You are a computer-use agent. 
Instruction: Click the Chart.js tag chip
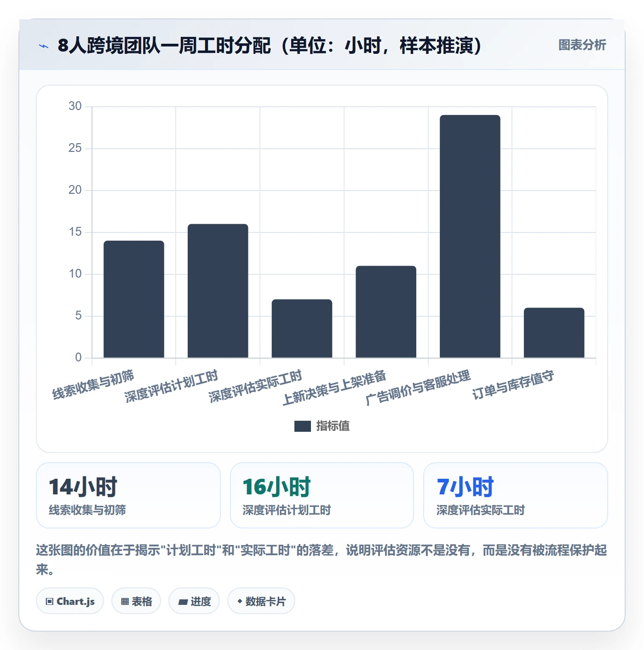(70, 601)
